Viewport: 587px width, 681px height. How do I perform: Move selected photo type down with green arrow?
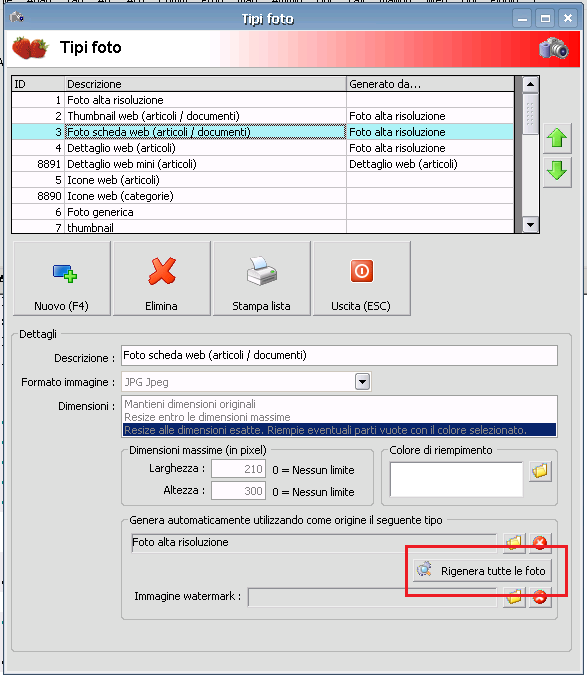(557, 172)
